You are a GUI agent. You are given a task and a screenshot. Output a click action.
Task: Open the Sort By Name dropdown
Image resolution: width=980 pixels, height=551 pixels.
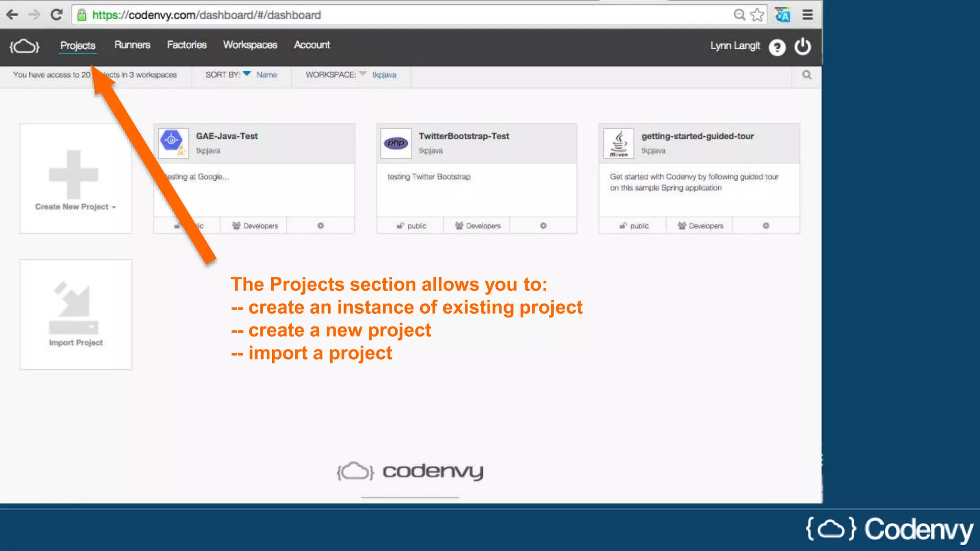tap(242, 75)
